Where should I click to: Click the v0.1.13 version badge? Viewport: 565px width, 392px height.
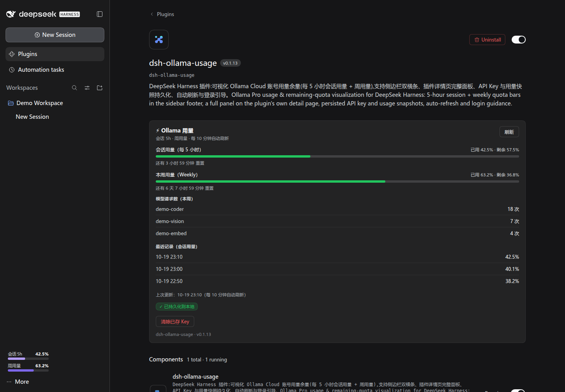tap(230, 63)
